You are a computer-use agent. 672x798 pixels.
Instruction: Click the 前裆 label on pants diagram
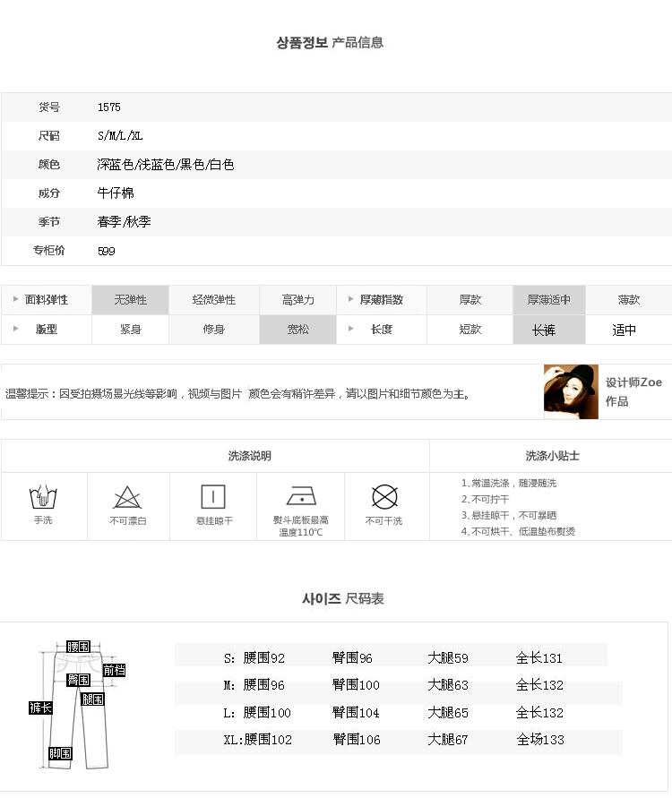click(x=114, y=670)
